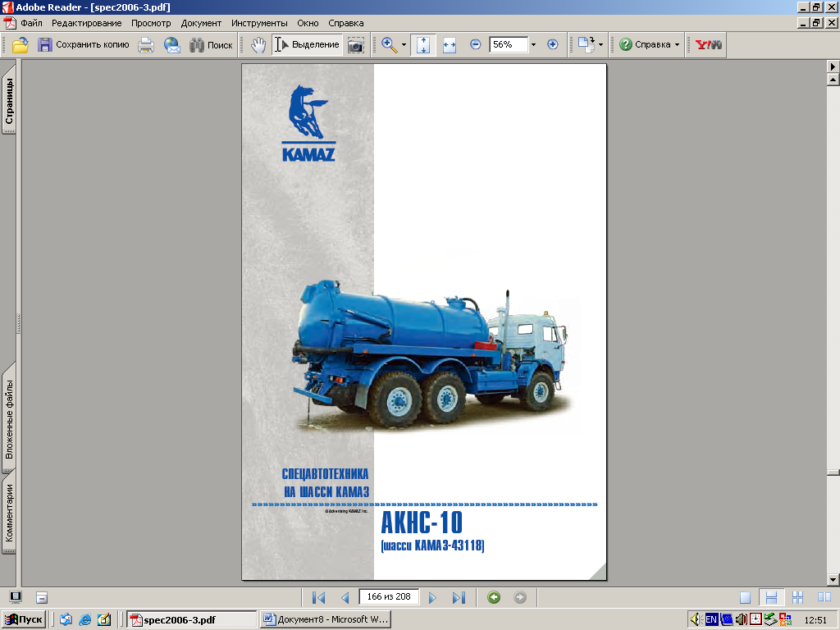
Task: Click the tray volume speaker icon
Action: [x=696, y=620]
